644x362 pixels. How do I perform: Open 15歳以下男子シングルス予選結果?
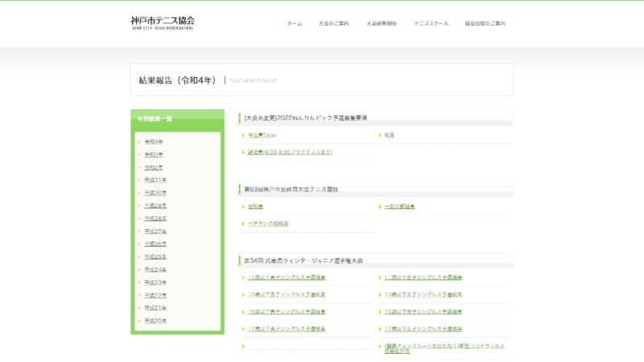pos(287,312)
